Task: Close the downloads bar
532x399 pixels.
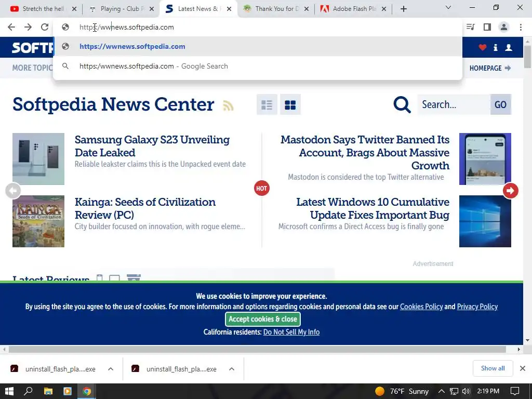Action: [x=523, y=368]
